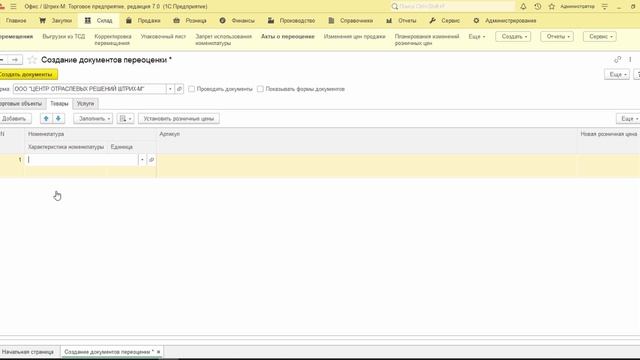Copy link to this form icon

coord(618,60)
